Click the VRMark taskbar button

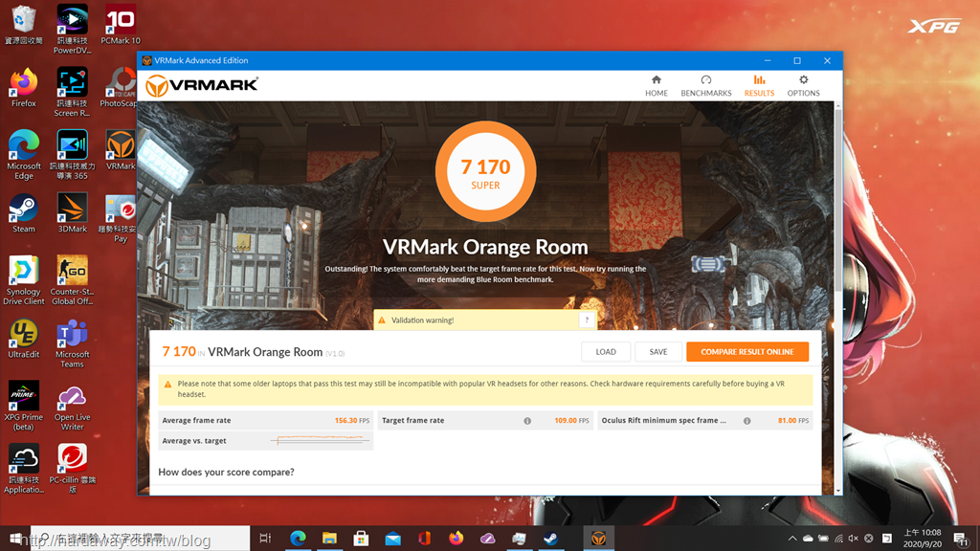598,538
